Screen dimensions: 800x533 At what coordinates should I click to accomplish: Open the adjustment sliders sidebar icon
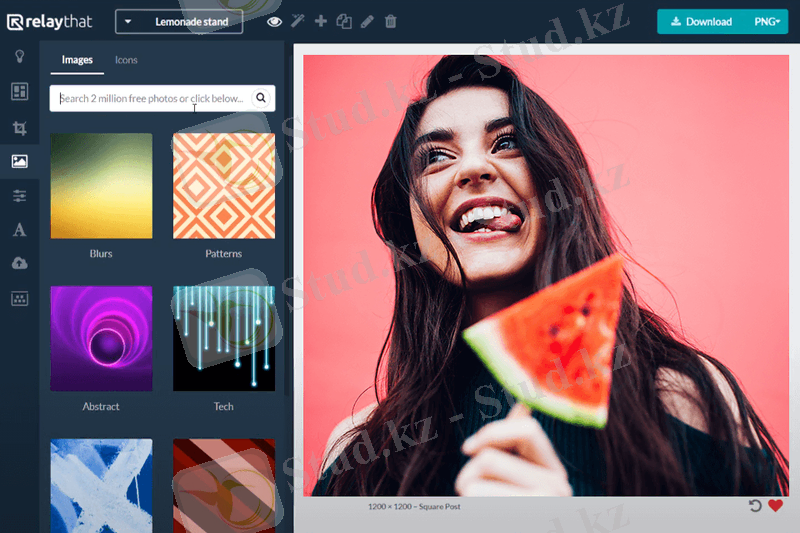pos(19,196)
